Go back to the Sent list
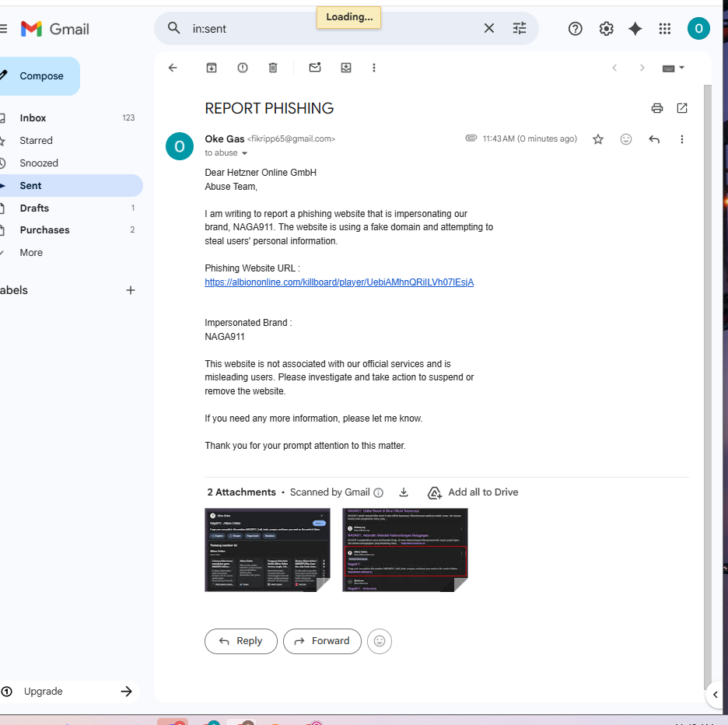Image resolution: width=728 pixels, height=725 pixels. pyautogui.click(x=173, y=68)
